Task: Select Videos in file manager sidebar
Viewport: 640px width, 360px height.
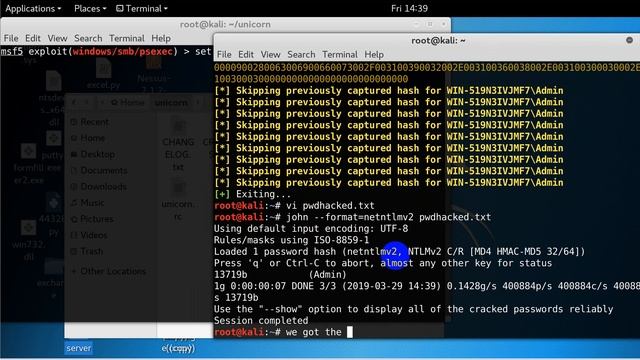Action: tap(93, 235)
